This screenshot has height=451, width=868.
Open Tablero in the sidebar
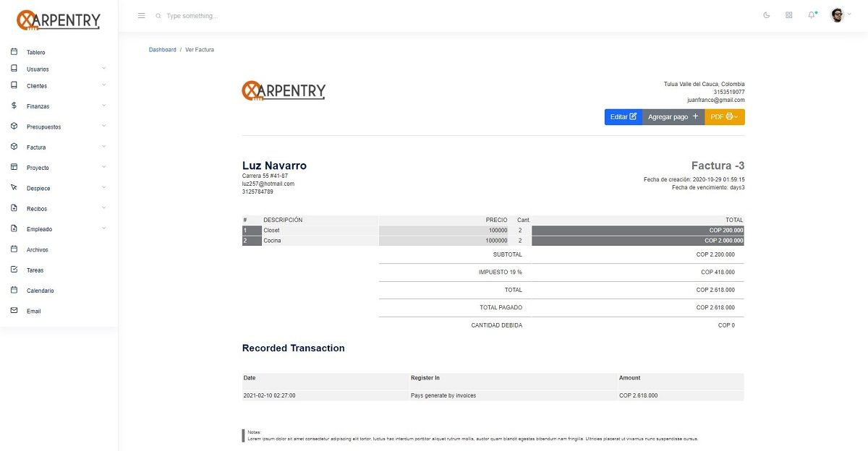(x=36, y=53)
